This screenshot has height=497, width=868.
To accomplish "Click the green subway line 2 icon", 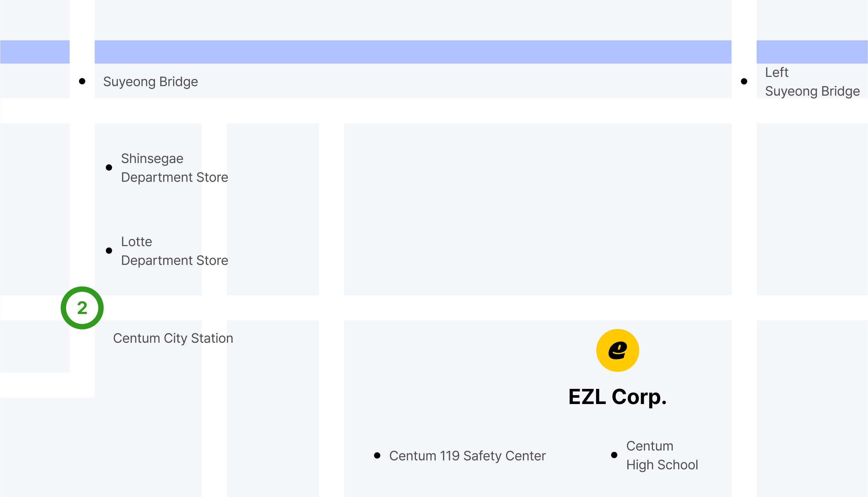I will 82,308.
